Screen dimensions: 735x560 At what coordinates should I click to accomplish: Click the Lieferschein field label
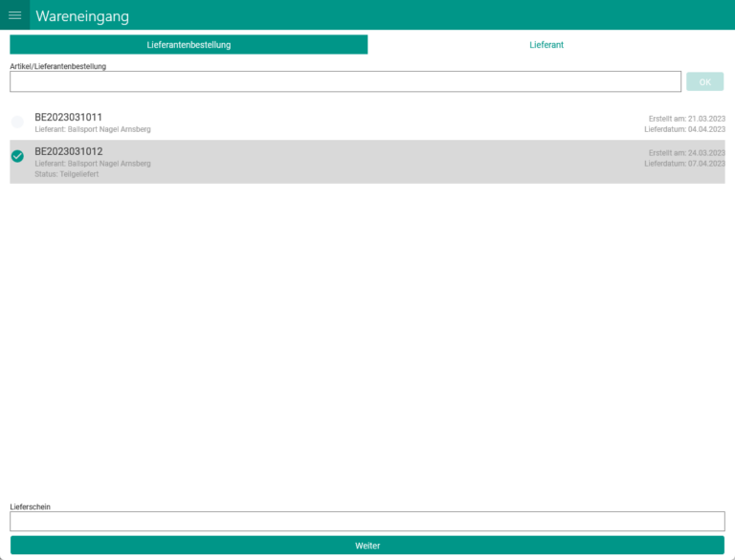30,506
